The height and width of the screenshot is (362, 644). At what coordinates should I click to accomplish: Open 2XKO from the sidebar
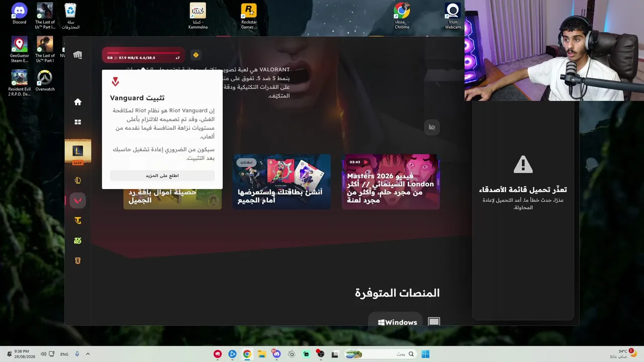tap(77, 241)
